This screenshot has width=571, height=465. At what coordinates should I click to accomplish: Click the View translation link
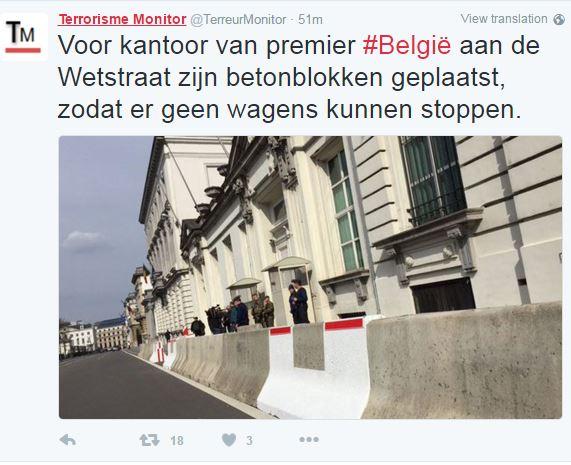pos(504,19)
